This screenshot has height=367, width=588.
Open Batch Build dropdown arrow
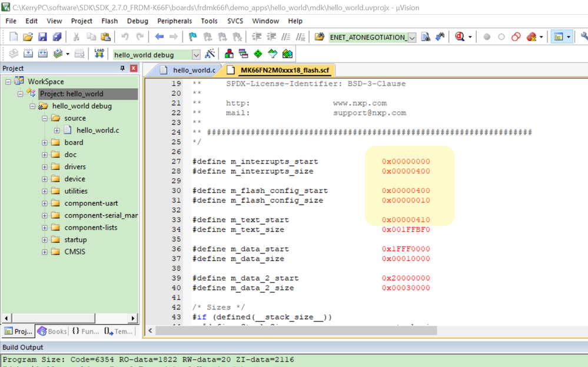tap(68, 54)
